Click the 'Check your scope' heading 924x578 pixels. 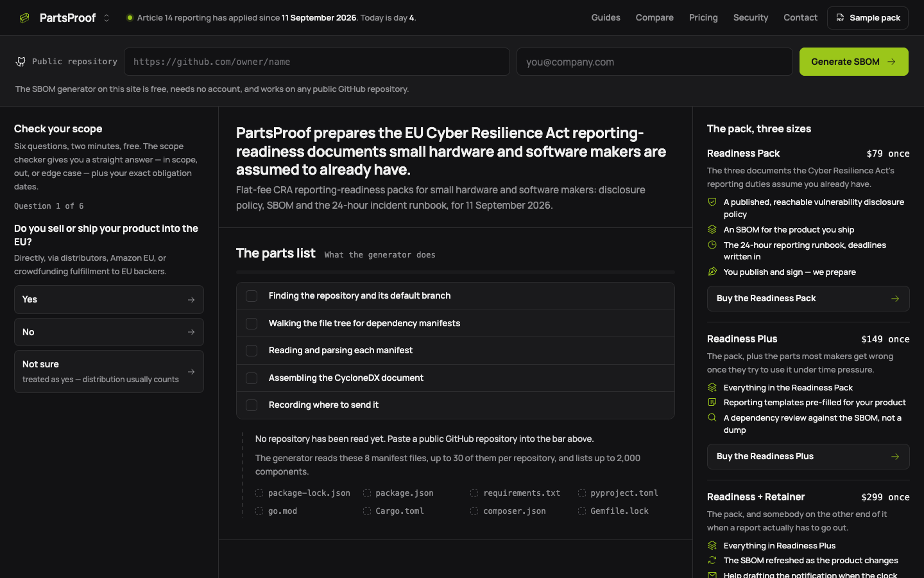(58, 129)
